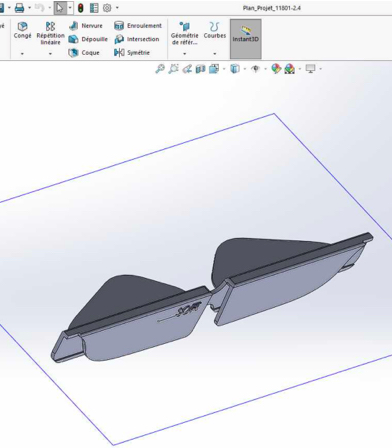Click the Congé fillet tool

point(22,30)
